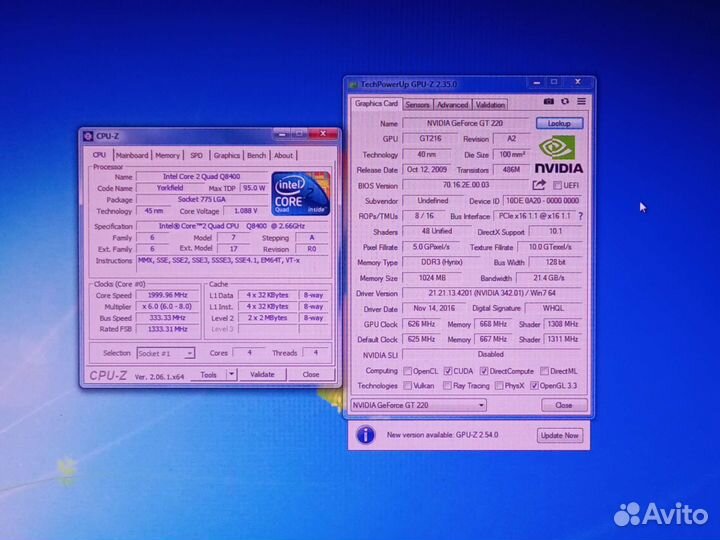
Task: Toggle the Ray Tracing checkbox
Action: pos(447,386)
